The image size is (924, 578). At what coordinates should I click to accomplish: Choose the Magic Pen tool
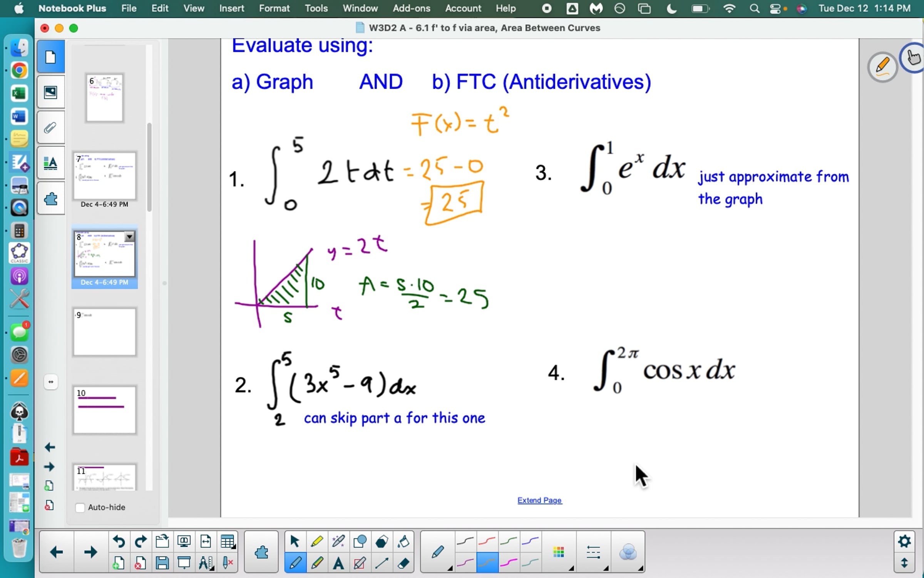(338, 541)
